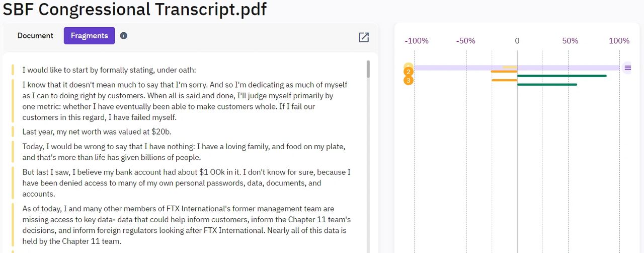The image size is (644, 253).
Task: Switch to the Document tab
Action: click(35, 36)
